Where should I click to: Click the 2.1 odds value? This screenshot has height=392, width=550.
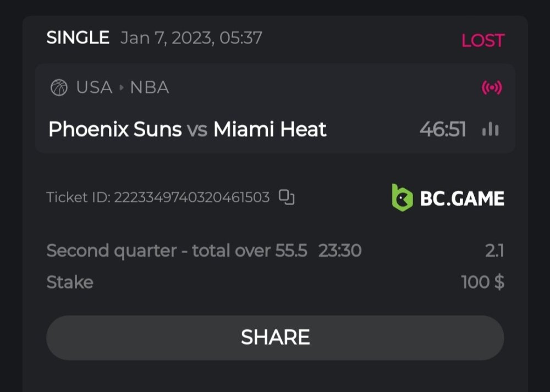coord(494,251)
